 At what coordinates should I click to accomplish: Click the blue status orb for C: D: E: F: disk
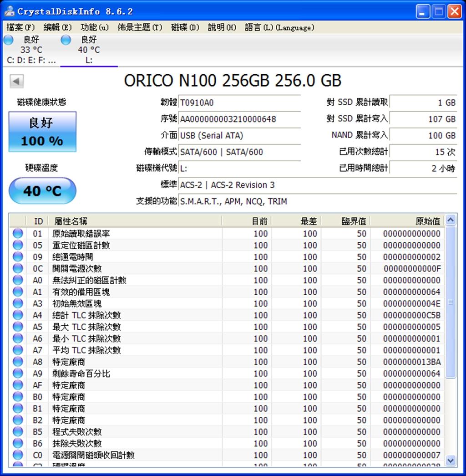[9, 40]
